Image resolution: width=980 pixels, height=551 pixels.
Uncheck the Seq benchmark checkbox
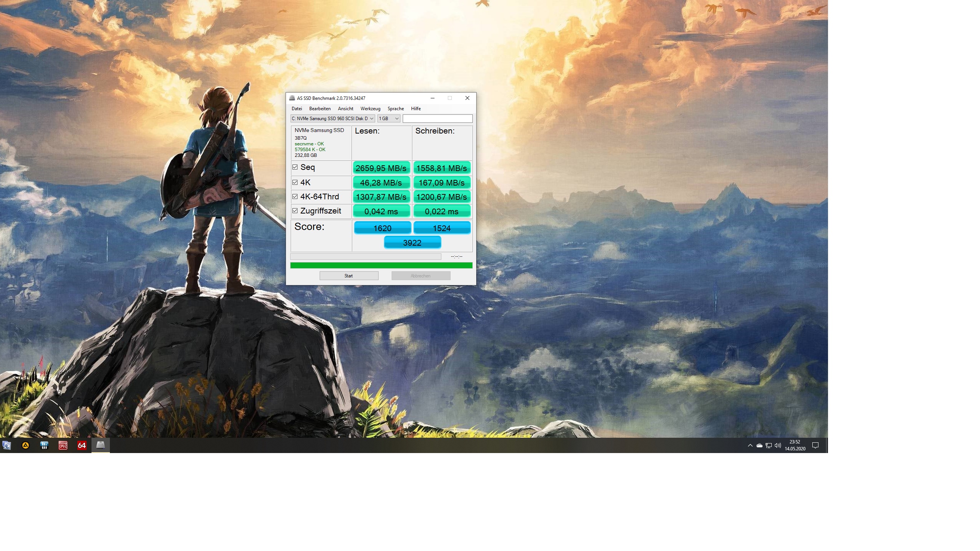point(295,167)
